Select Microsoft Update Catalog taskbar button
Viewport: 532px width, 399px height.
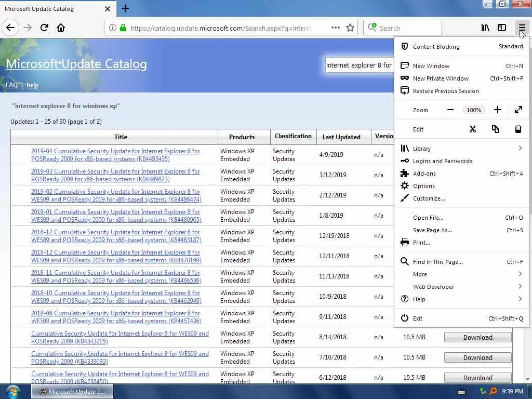tap(72, 392)
